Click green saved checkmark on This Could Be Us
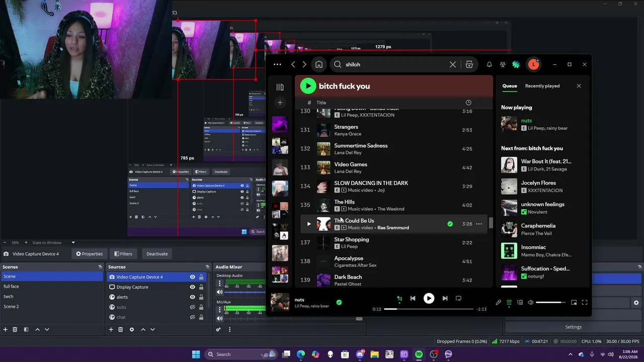644x362 pixels. 450,224
